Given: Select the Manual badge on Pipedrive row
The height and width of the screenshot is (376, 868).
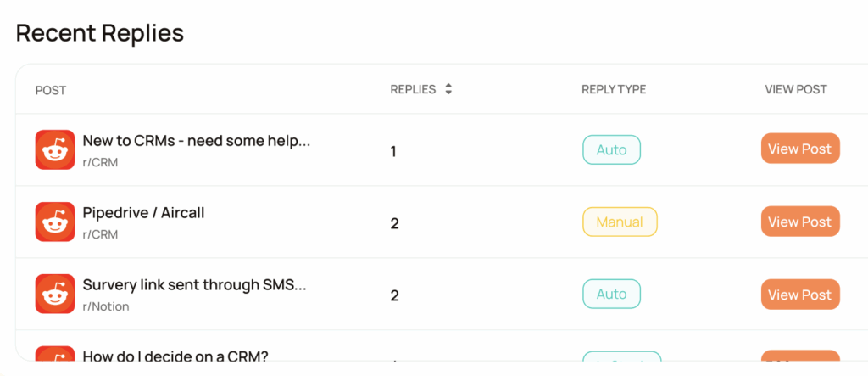Looking at the screenshot, I should (620, 222).
